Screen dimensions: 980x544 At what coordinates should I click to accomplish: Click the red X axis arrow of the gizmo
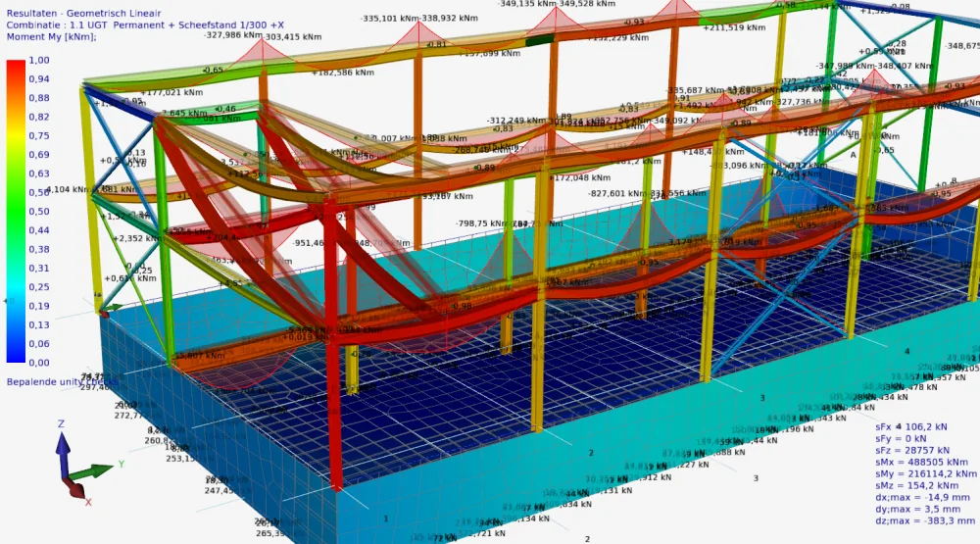(75, 488)
